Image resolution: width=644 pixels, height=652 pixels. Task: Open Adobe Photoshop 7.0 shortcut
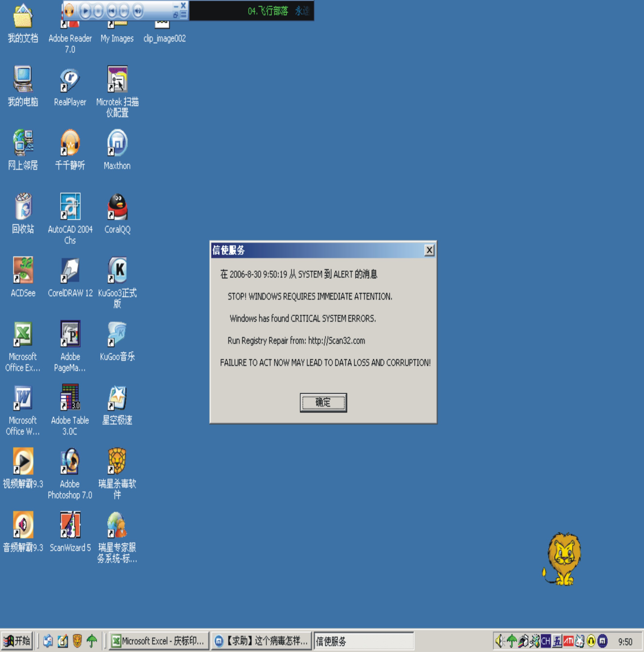[70, 461]
